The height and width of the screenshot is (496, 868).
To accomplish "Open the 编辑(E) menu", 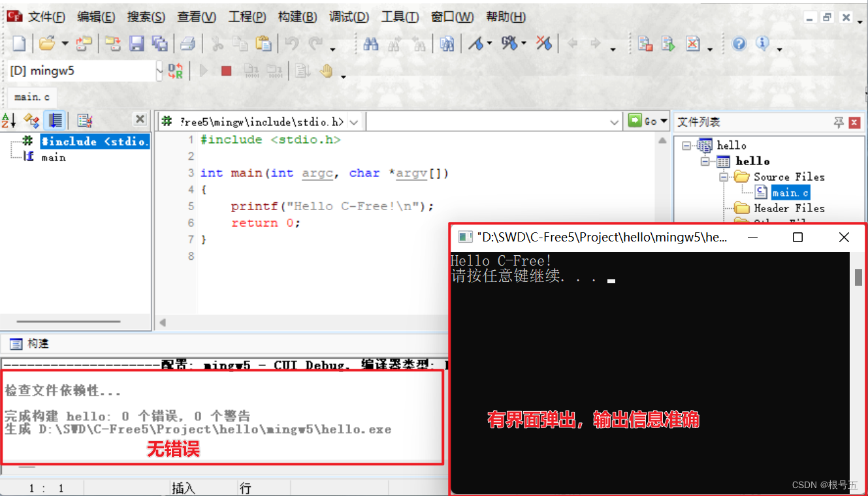I will 96,17.
